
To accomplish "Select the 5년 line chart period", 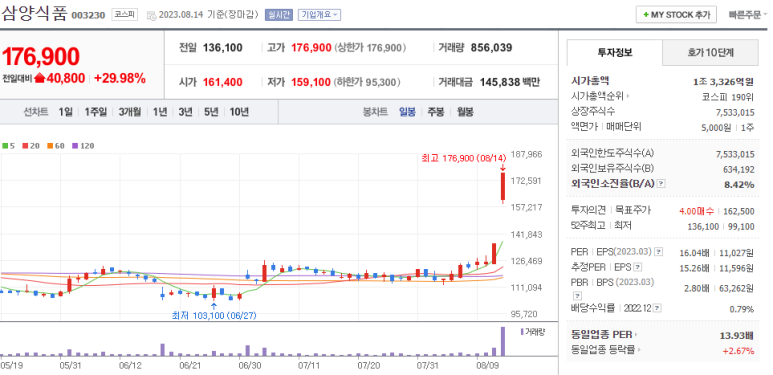I will click(x=211, y=112).
